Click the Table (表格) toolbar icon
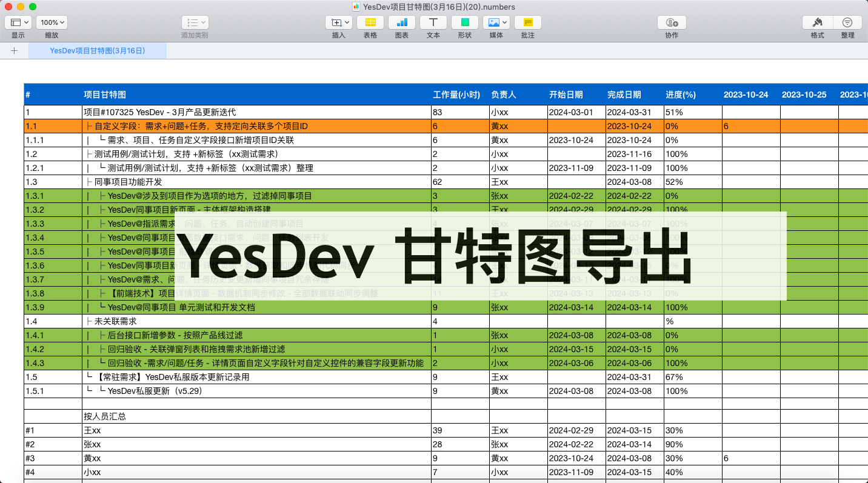868x483 pixels. click(370, 22)
